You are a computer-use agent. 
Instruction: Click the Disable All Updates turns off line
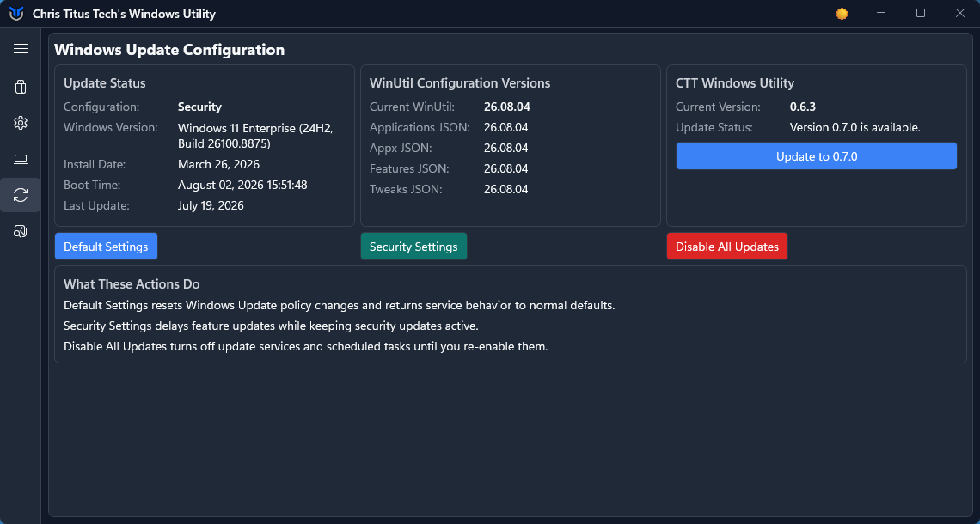tap(306, 347)
